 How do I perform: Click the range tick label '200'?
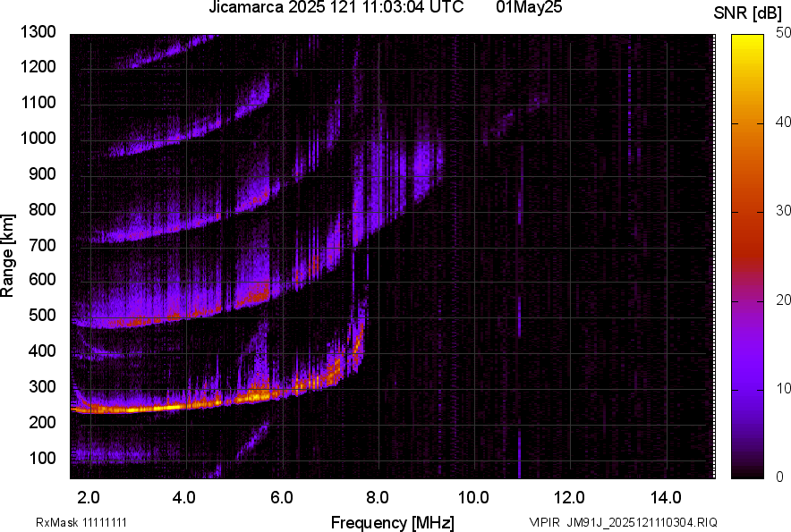pyautogui.click(x=42, y=422)
